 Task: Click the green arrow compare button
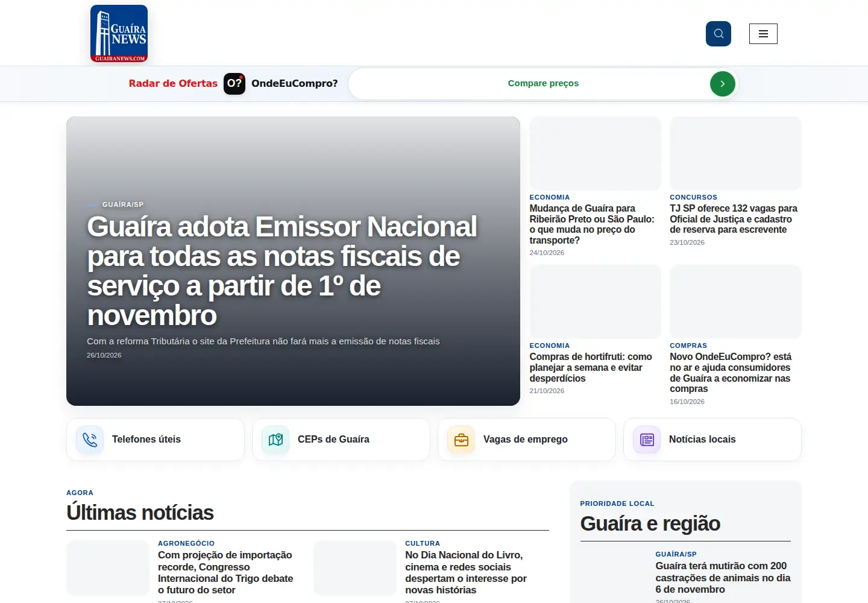point(722,84)
